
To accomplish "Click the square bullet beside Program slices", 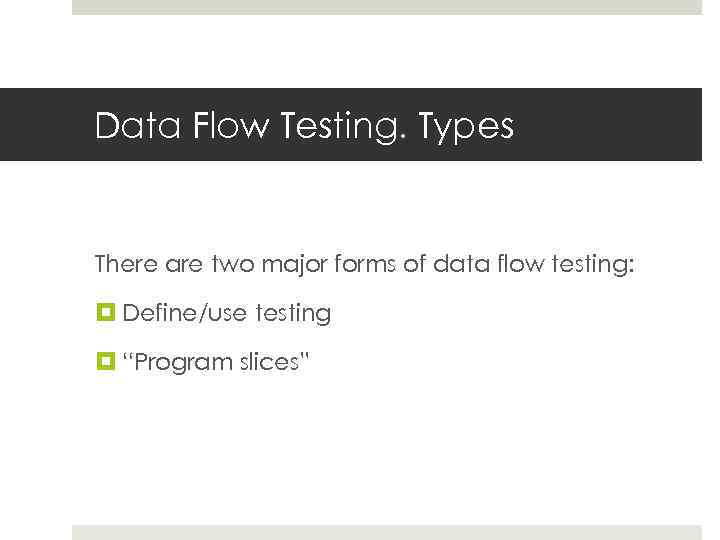I will click(103, 361).
